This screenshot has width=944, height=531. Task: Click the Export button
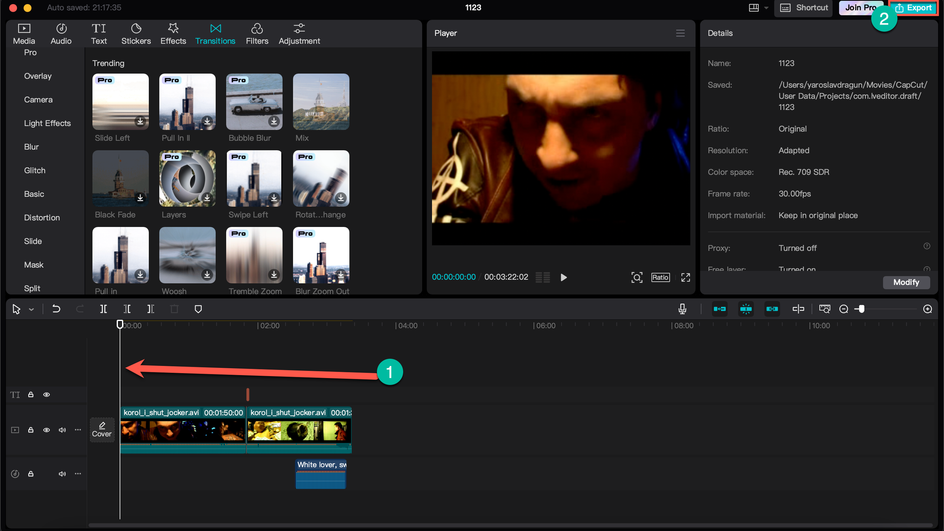[x=913, y=8]
